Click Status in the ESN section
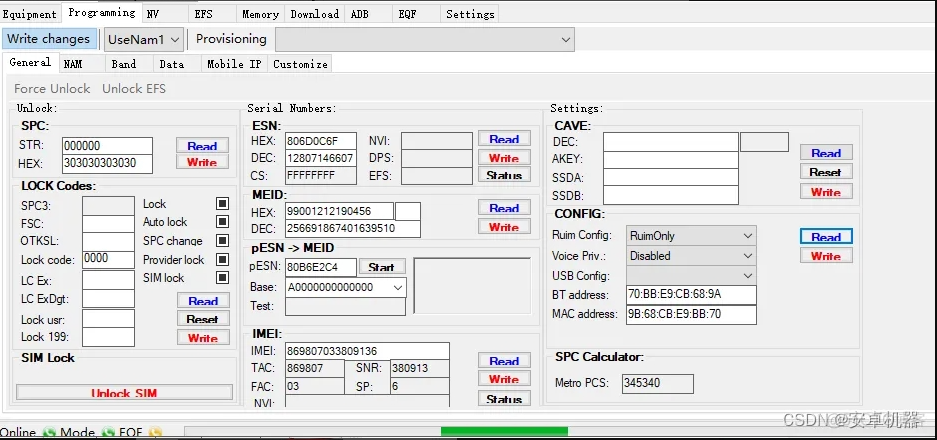This screenshot has width=937, height=440. click(504, 175)
